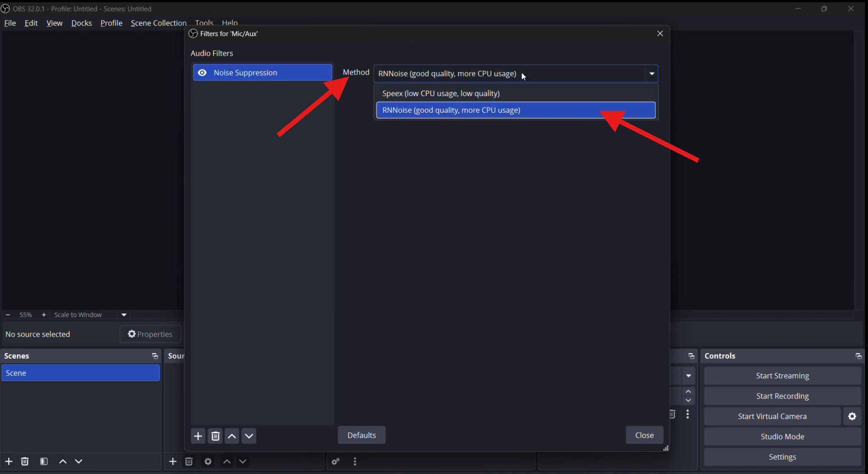
Task: Open the Docks menu
Action: (81, 23)
